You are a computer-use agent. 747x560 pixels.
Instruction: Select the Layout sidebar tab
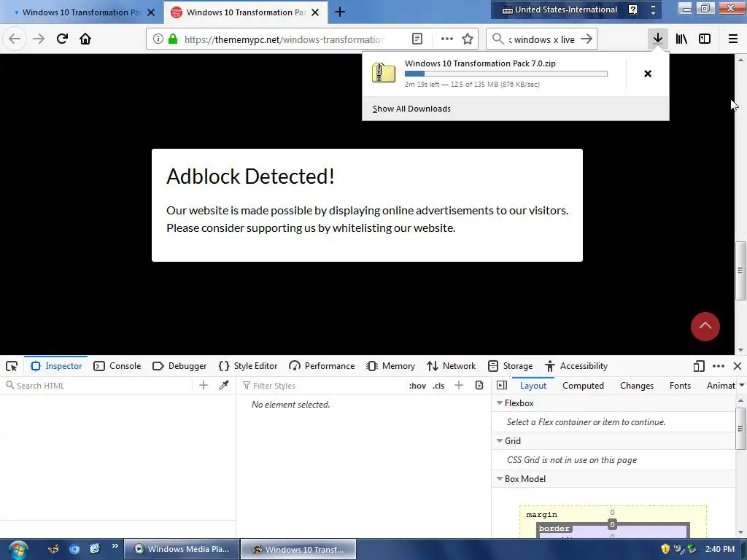pyautogui.click(x=533, y=386)
